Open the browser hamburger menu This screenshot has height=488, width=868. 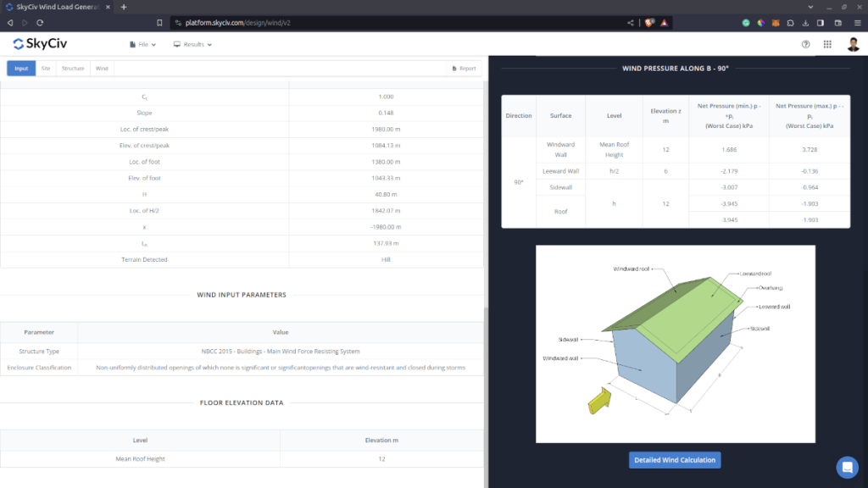coord(857,22)
